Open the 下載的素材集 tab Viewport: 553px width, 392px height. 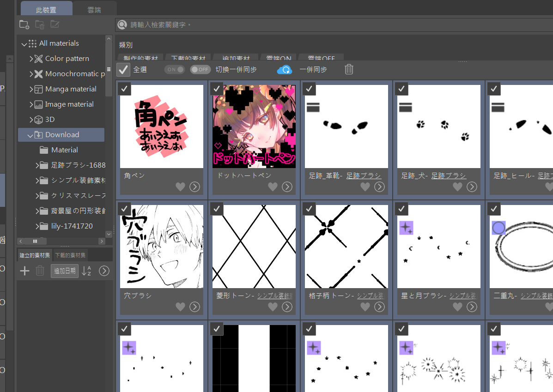(x=70, y=255)
